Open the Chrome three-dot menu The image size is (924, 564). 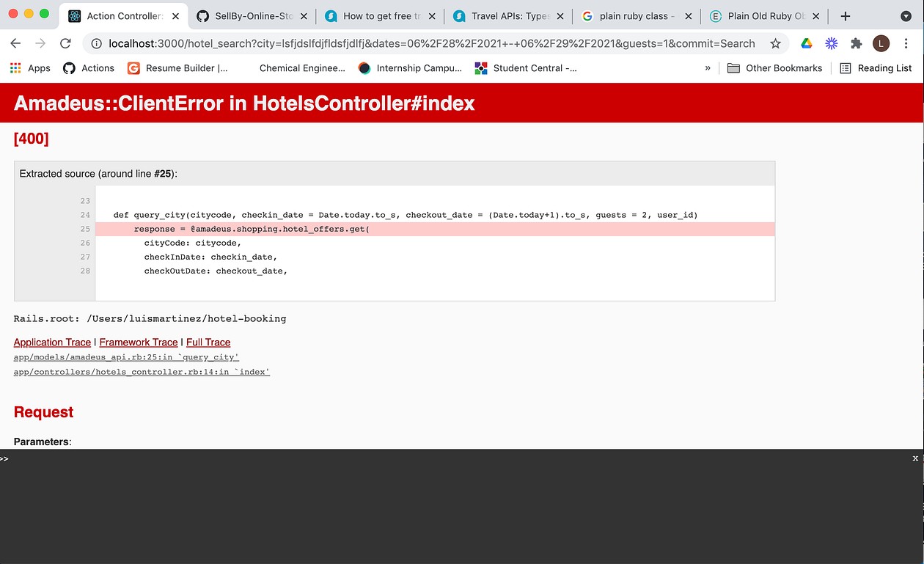[x=906, y=43]
